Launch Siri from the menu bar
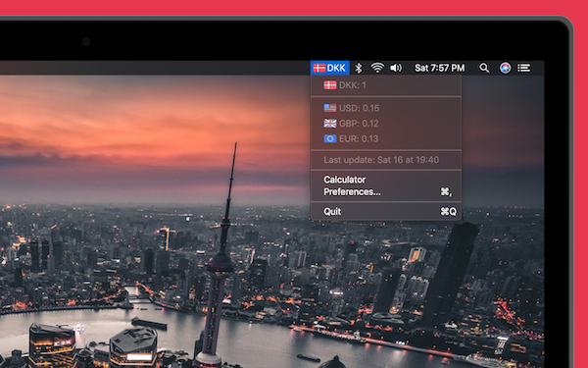The image size is (588, 368). pyautogui.click(x=505, y=68)
